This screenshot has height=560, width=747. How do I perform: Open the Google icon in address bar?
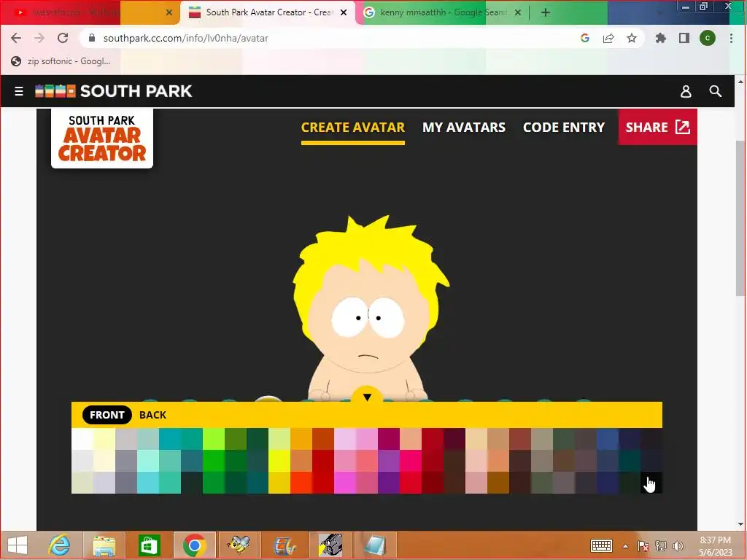585,38
